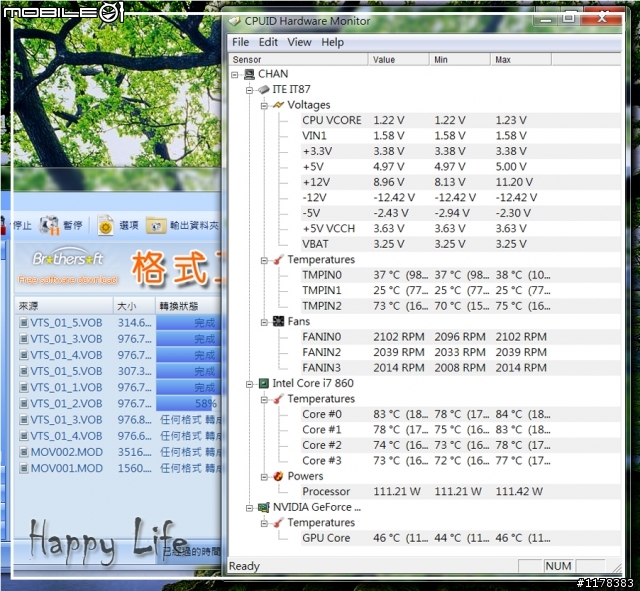Screen dimensions: 640x591
Task: Collapse the ITE IT87 Temperatures group
Action: [264, 260]
